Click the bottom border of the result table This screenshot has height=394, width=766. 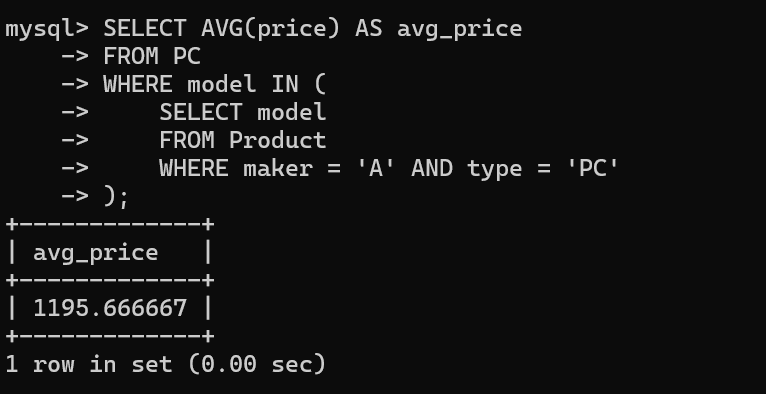tap(110, 336)
